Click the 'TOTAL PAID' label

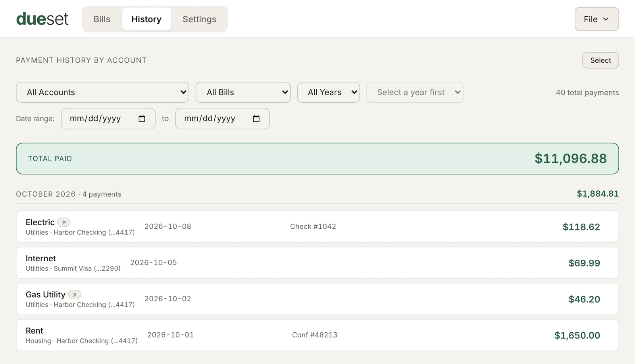(x=50, y=159)
